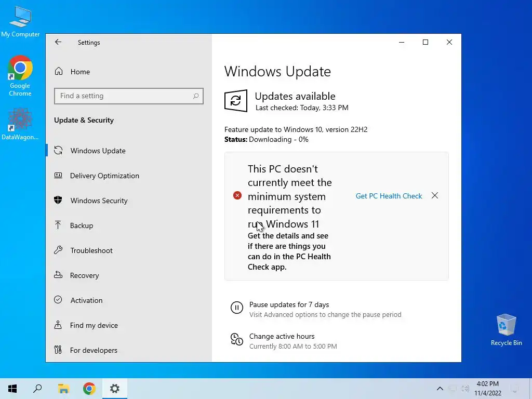Click the Feature update to Windows 10 22H2 text
The height and width of the screenshot is (399, 532).
click(x=296, y=129)
